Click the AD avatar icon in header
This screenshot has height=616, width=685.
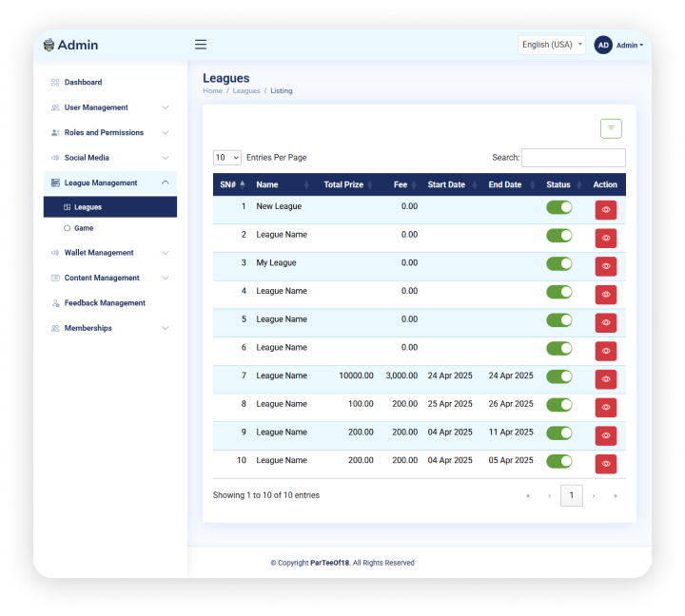pos(603,45)
